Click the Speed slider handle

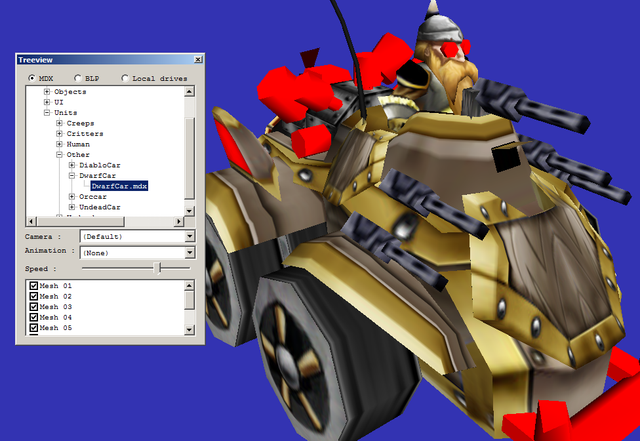[158, 268]
